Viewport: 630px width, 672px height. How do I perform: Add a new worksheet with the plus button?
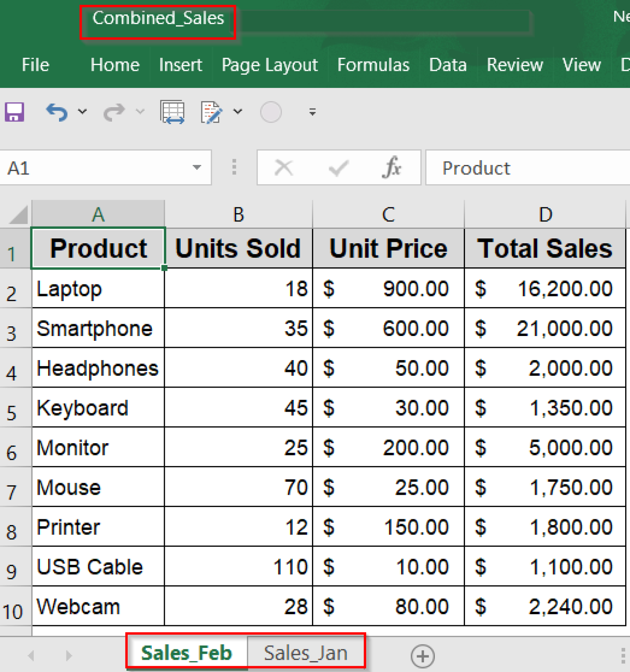click(x=422, y=656)
